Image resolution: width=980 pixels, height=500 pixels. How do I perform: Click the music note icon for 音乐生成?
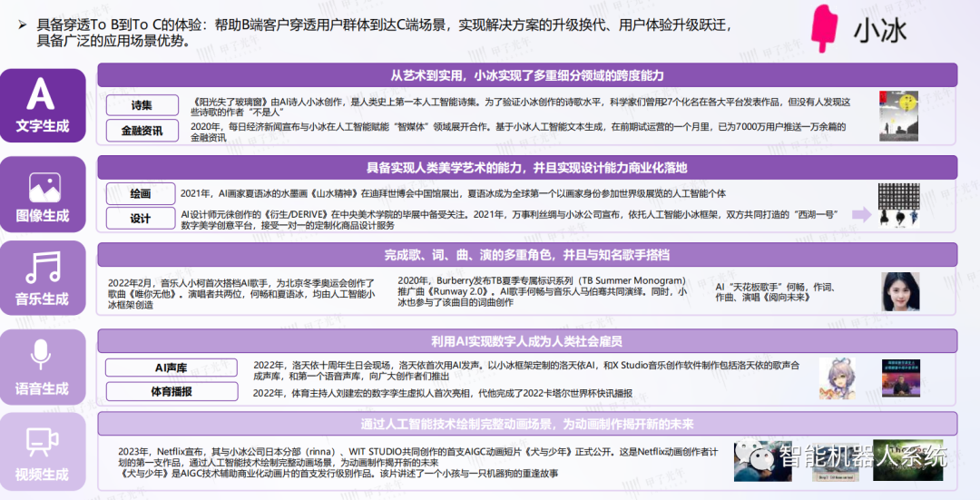click(x=44, y=268)
